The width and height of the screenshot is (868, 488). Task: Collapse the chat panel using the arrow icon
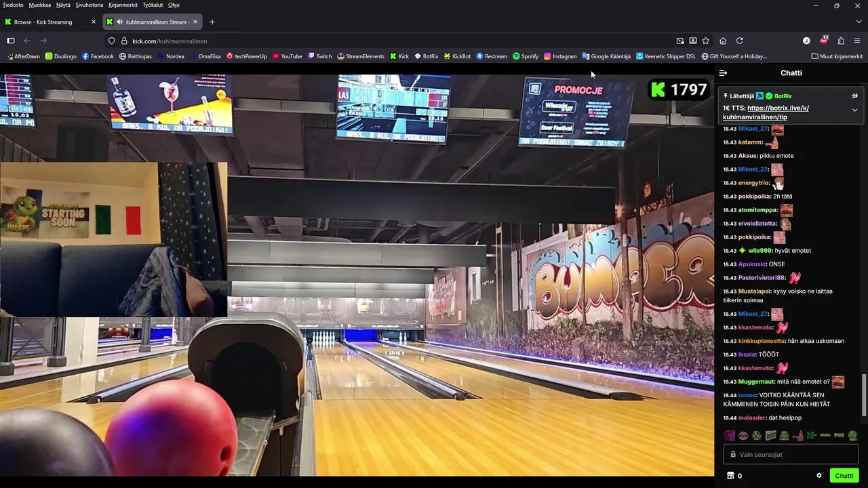(x=723, y=73)
